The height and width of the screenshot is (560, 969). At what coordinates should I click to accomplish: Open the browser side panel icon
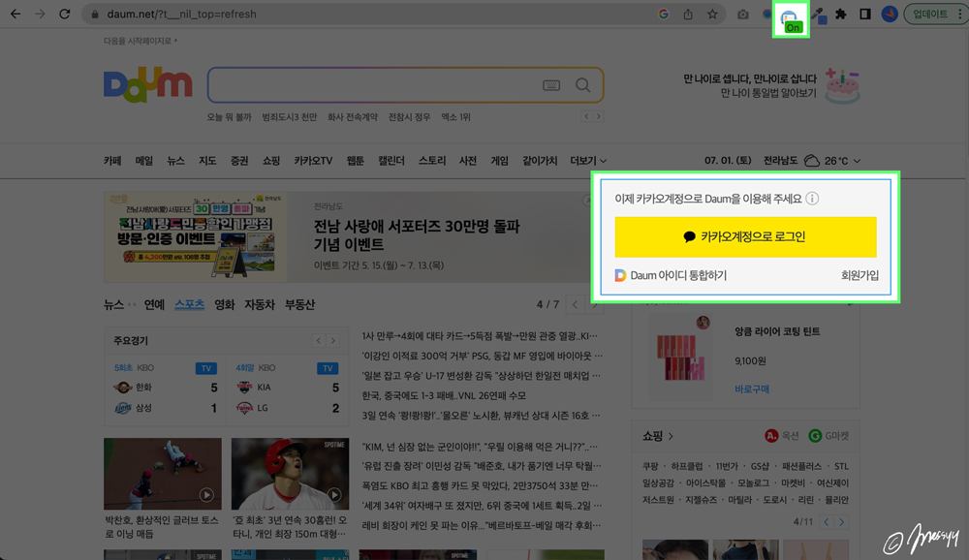point(865,14)
